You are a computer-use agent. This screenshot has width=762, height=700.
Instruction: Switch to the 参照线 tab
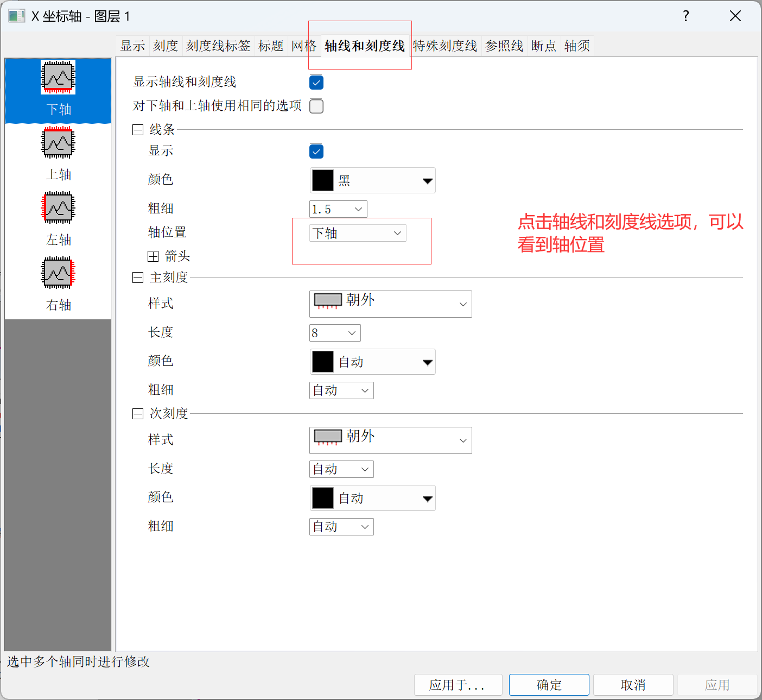pos(504,46)
